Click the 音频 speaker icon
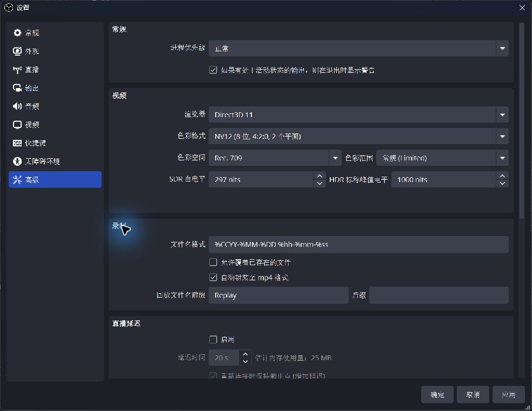Viewport: 532px width, 411px height. point(17,106)
